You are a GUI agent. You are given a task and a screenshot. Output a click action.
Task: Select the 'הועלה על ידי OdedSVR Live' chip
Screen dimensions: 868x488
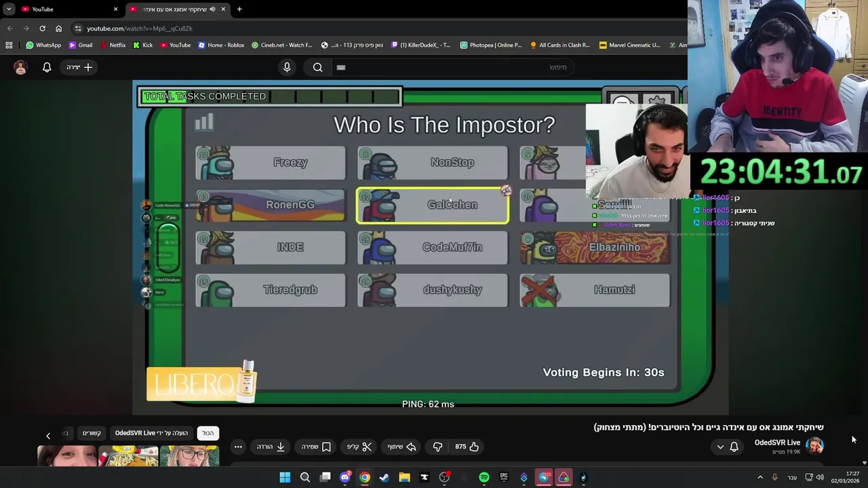[151, 433]
